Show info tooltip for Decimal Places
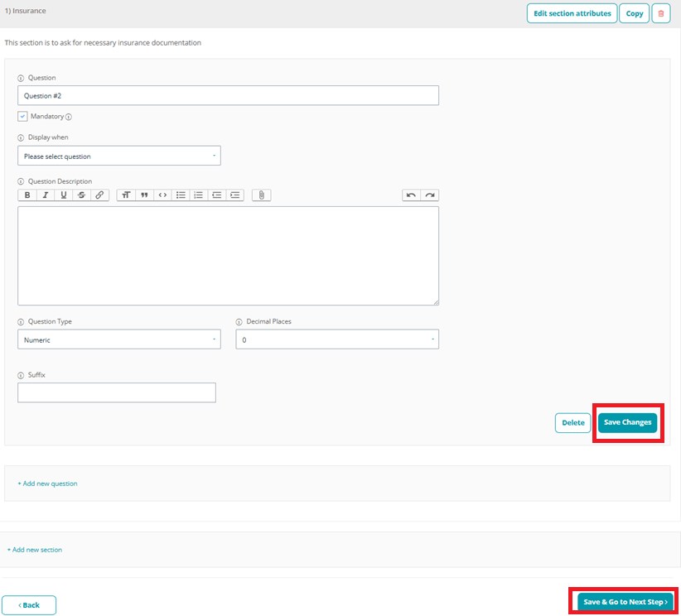Viewport: 681px width, 616px height. (239, 322)
